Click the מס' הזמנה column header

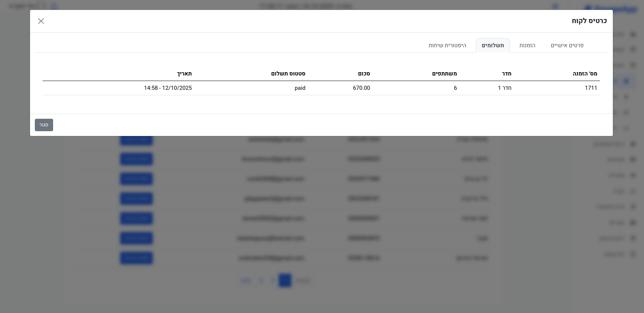tap(585, 74)
